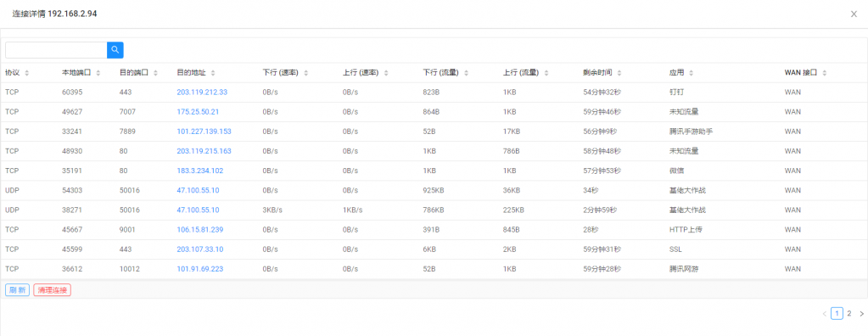Go to pagination page 1
The width and height of the screenshot is (868, 336).
[x=837, y=313]
